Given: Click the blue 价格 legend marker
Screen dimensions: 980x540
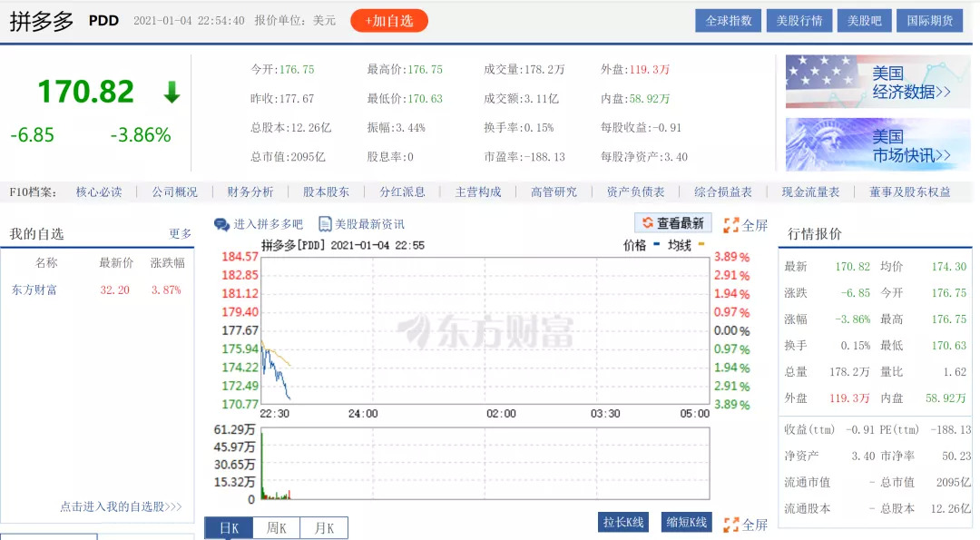Looking at the screenshot, I should 656,244.
